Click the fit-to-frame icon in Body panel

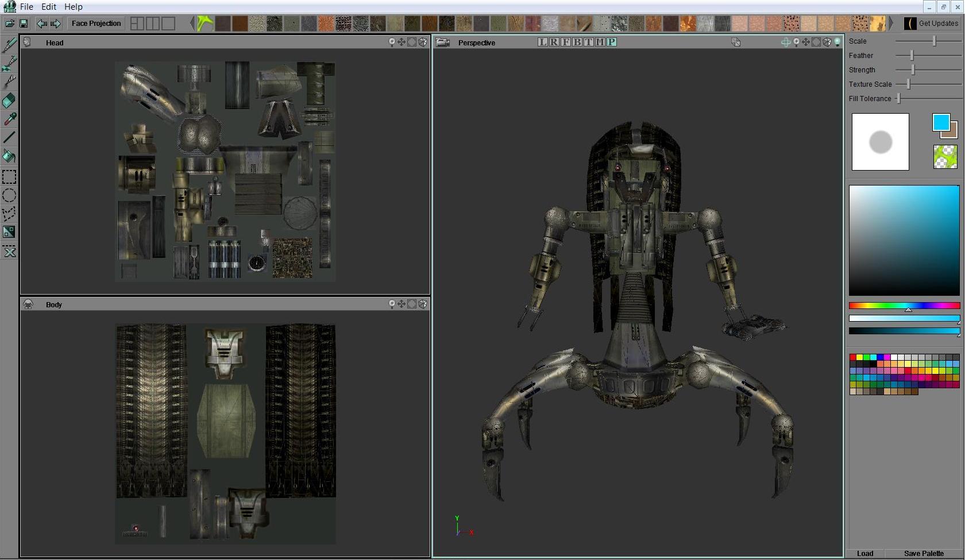[x=412, y=304]
